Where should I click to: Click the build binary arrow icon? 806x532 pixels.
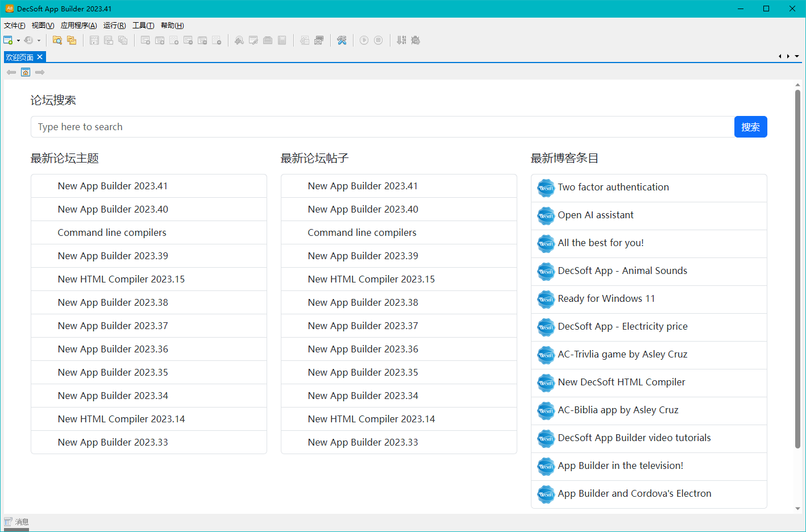pos(401,40)
